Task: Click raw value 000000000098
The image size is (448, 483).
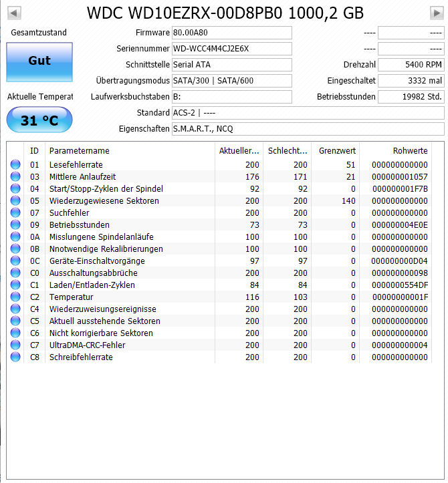Action: tap(400, 273)
